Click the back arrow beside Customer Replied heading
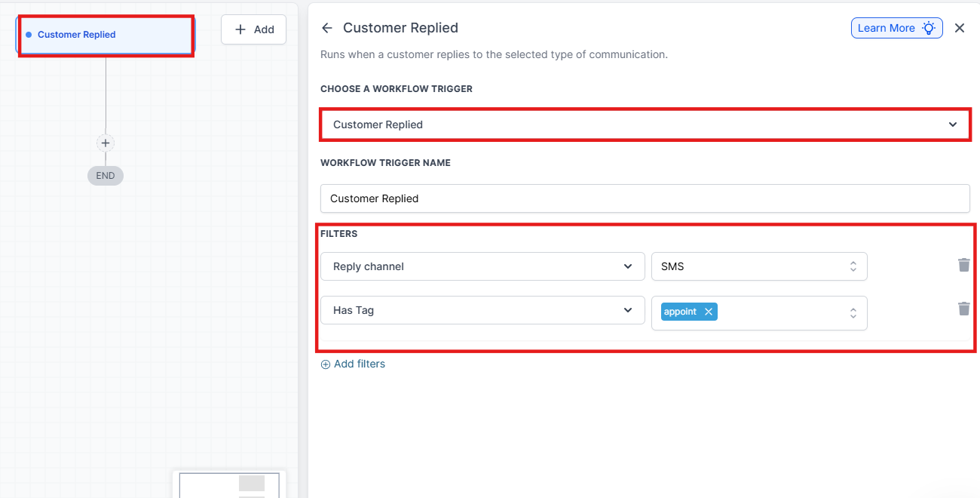The height and width of the screenshot is (498, 980). pos(326,28)
